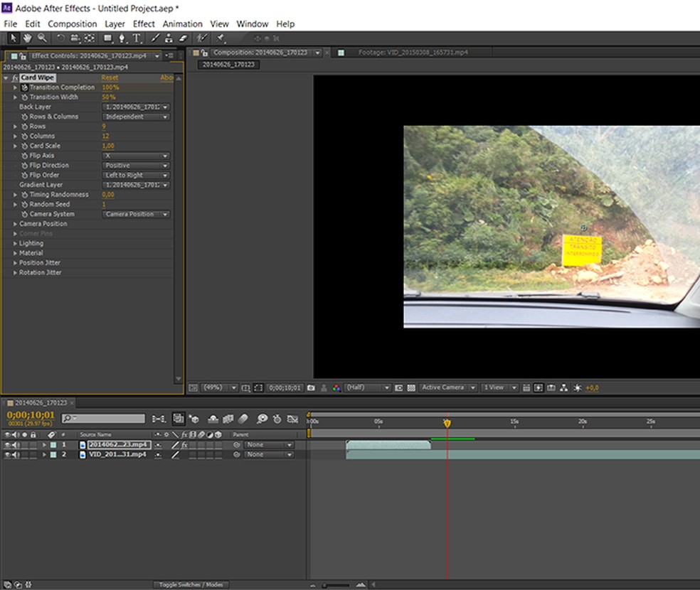Pick the Pen tool in toolbar
The image size is (700, 590).
pyautogui.click(x=122, y=38)
